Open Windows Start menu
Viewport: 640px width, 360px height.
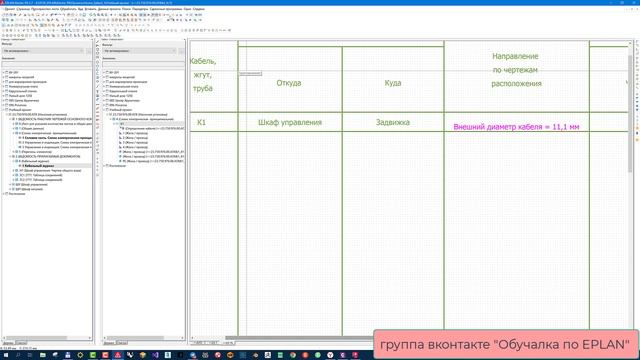point(6,355)
